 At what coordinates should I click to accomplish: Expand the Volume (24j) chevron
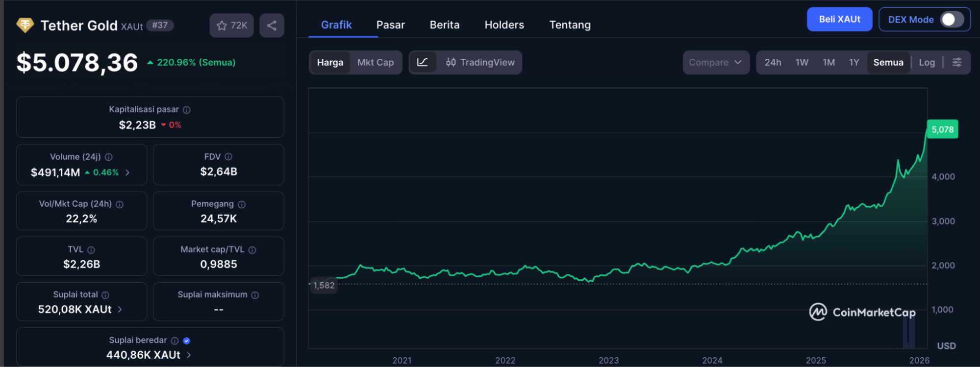point(127,172)
